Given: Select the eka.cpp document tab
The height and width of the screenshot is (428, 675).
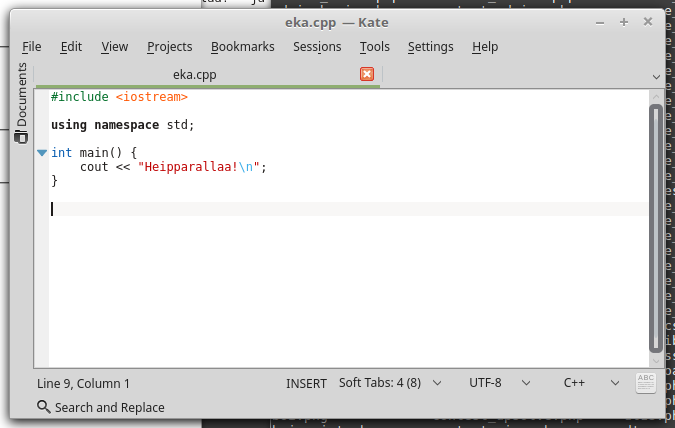Looking at the screenshot, I should pyautogui.click(x=195, y=74).
